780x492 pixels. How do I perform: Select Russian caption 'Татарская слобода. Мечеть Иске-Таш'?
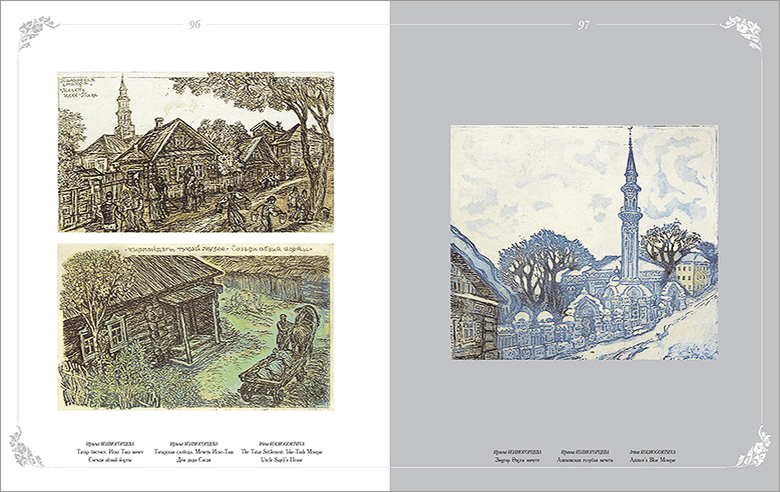194,452
